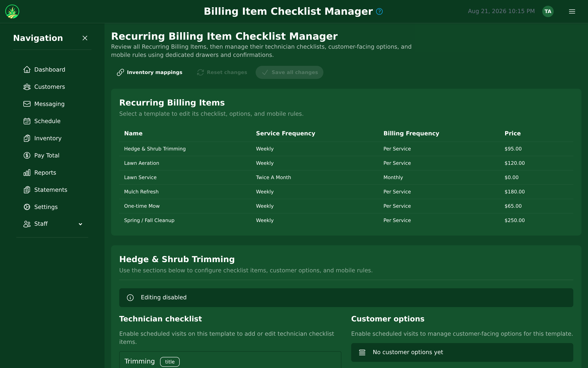The width and height of the screenshot is (588, 368).
Task: Select the Lawn Aeration row
Action: 346,163
